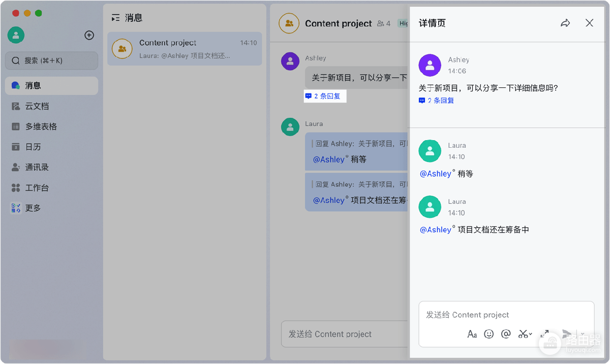The image size is (610, 364).
Task: Expand the screenshot options dropdown arrow
Action: [531, 334]
